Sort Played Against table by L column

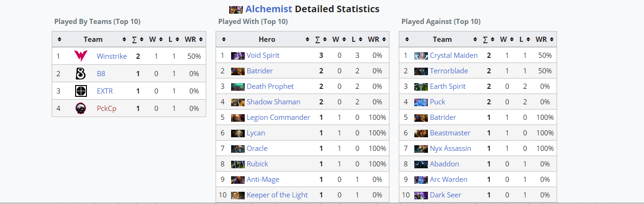pyautogui.click(x=523, y=39)
